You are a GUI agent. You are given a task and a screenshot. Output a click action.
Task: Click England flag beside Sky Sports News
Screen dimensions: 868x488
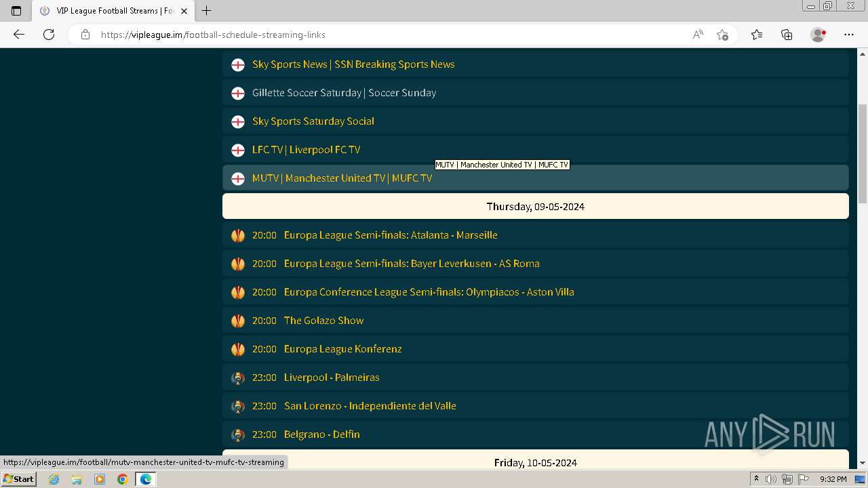click(x=238, y=64)
